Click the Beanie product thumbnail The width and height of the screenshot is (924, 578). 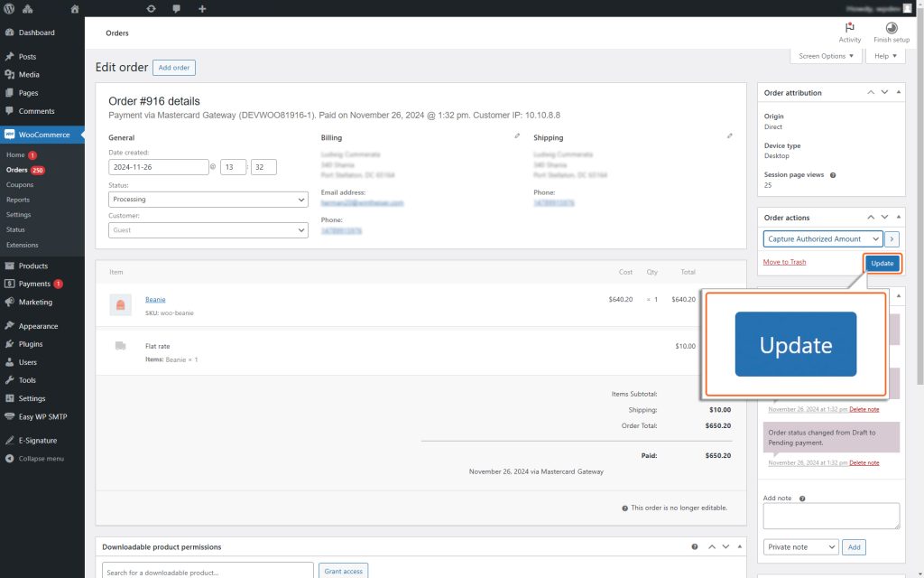tap(120, 305)
